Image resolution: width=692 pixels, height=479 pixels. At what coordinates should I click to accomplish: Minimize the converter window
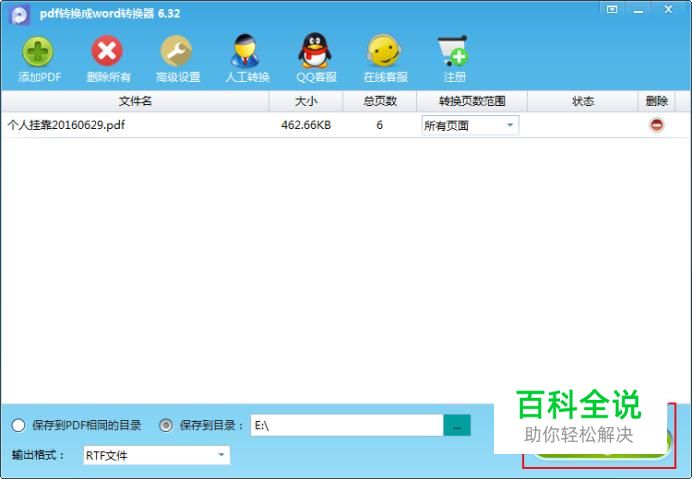point(638,11)
